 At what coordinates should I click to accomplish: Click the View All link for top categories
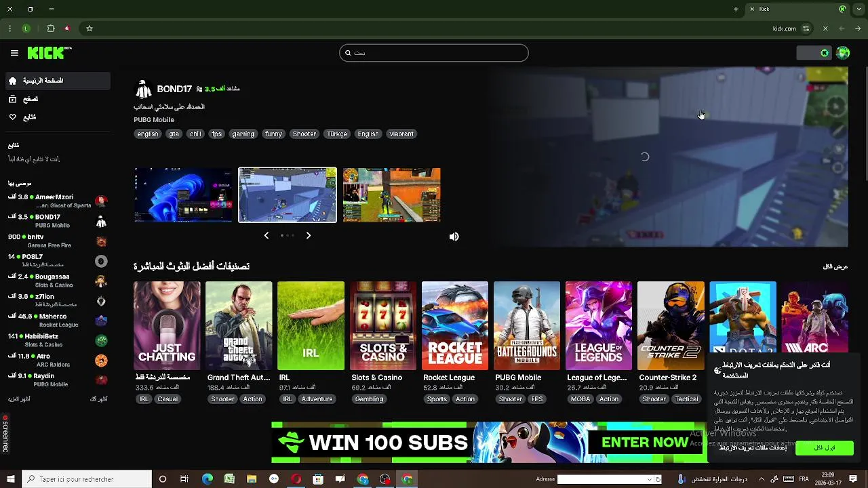click(x=835, y=266)
